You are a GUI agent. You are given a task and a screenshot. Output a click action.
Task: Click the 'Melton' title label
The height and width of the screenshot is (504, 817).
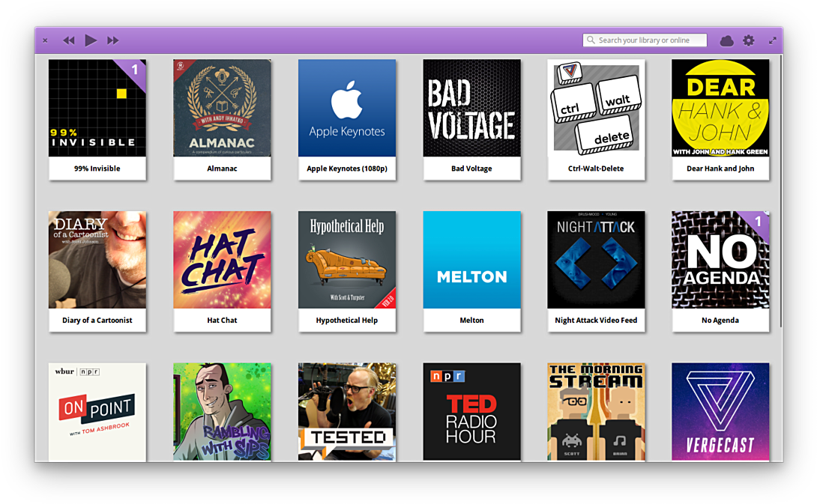[x=471, y=321]
